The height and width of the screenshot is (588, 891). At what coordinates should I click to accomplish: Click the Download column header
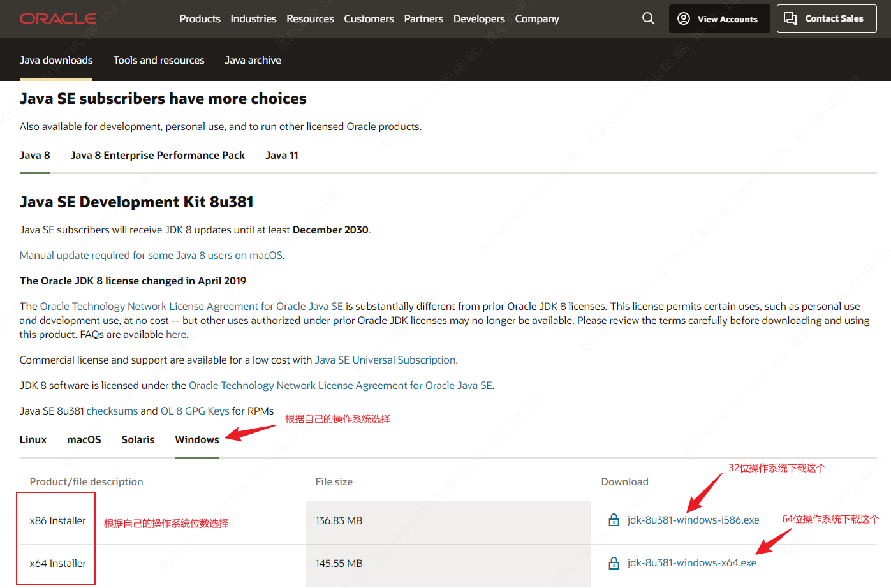(624, 481)
